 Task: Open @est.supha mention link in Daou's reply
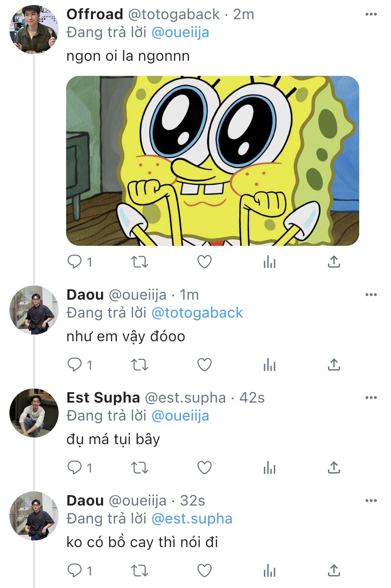click(x=192, y=519)
